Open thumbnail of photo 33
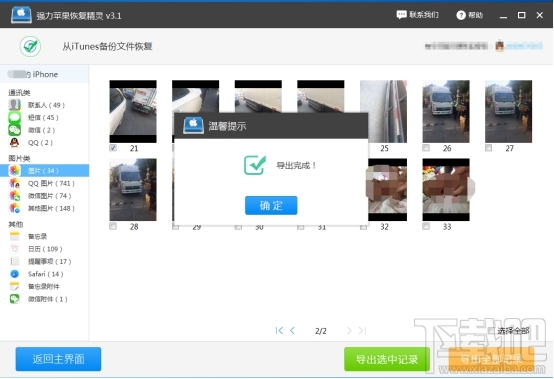This screenshot has width=554, height=379. click(x=446, y=190)
